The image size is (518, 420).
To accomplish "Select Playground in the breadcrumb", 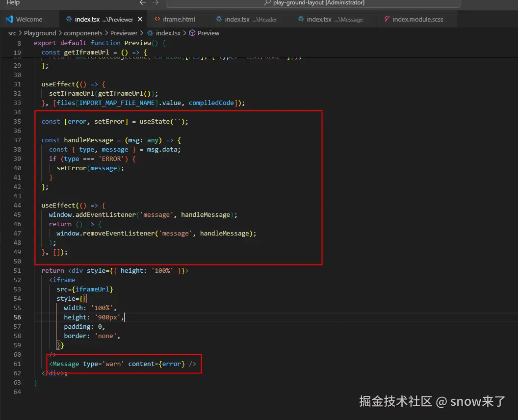I will pos(40,33).
